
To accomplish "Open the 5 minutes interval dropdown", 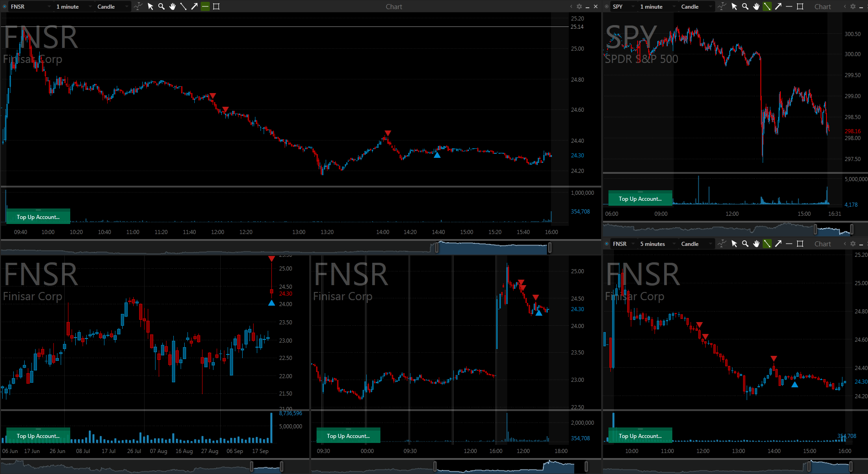I will (x=657, y=244).
